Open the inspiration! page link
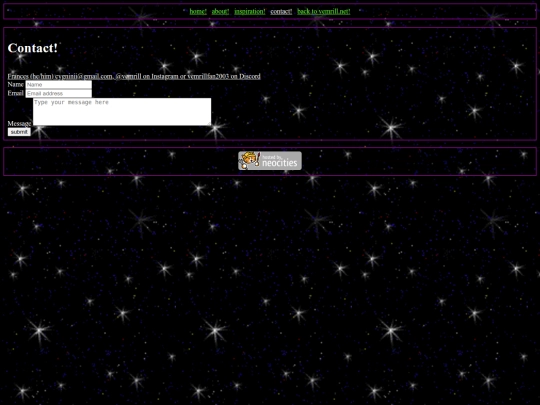 click(250, 11)
